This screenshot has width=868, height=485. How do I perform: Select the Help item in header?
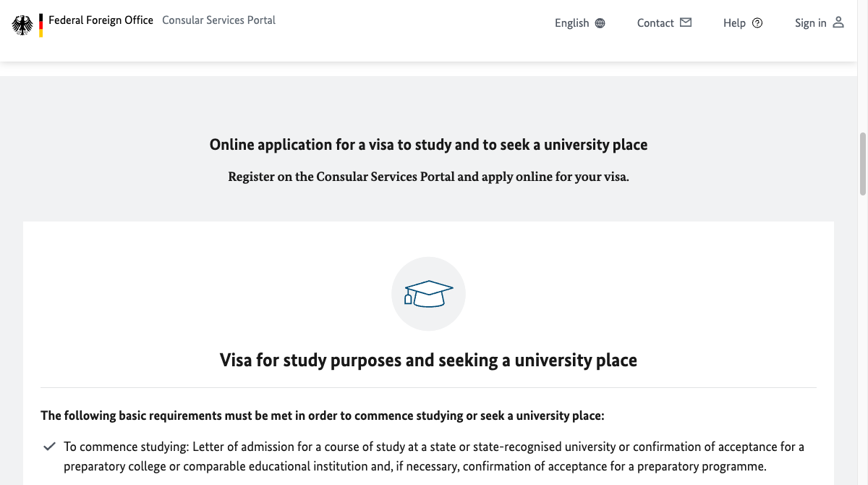tap(734, 23)
